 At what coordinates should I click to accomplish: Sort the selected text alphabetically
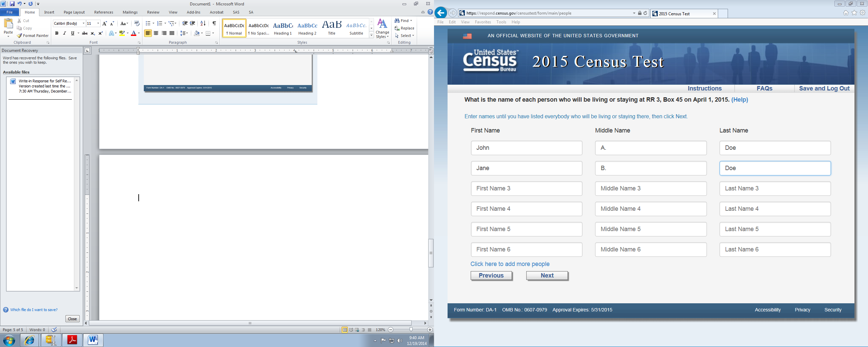click(x=203, y=23)
